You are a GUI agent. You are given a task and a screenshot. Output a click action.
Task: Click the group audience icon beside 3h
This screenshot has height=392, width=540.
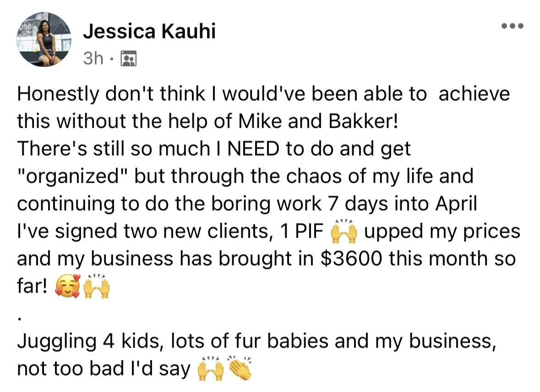coord(128,58)
